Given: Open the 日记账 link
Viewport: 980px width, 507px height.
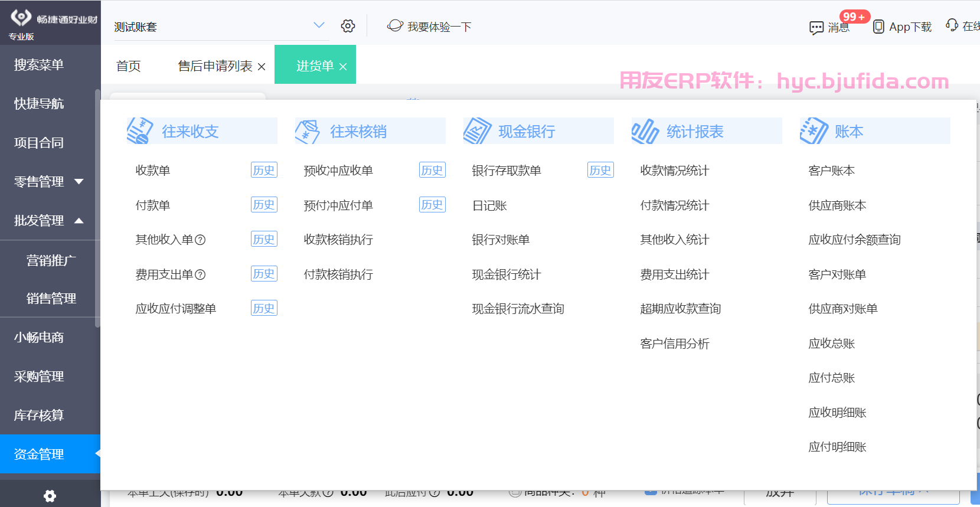Looking at the screenshot, I should 489,205.
